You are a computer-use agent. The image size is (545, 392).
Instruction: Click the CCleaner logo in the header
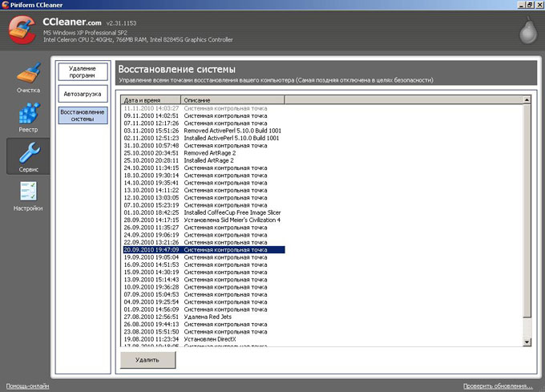pos(22,30)
